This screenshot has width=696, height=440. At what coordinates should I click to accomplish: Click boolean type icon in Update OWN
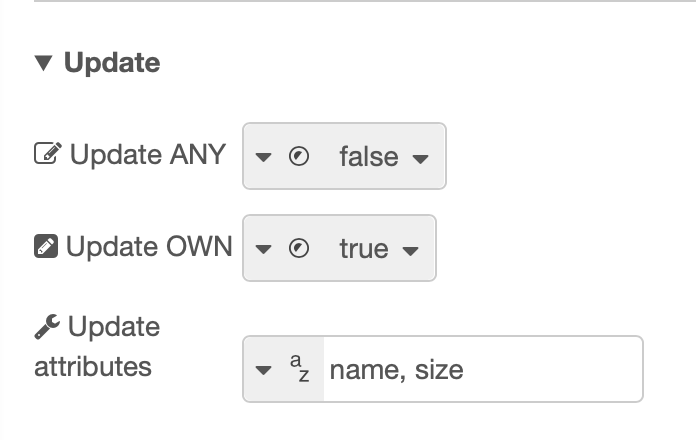299,248
